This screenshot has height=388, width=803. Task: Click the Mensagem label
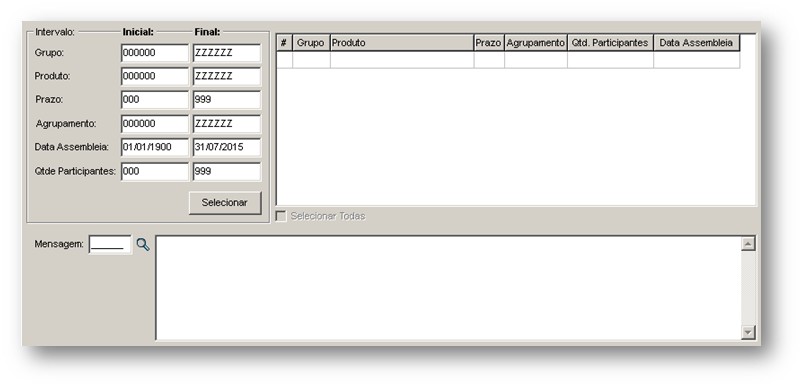[x=59, y=244]
